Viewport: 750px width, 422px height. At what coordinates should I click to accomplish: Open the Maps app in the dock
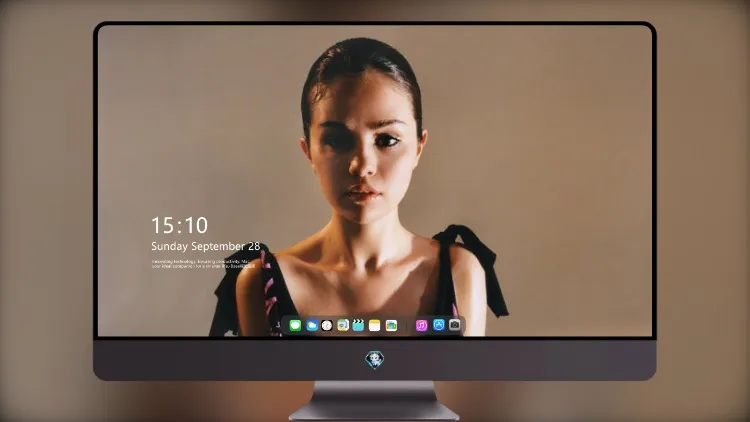(x=343, y=326)
